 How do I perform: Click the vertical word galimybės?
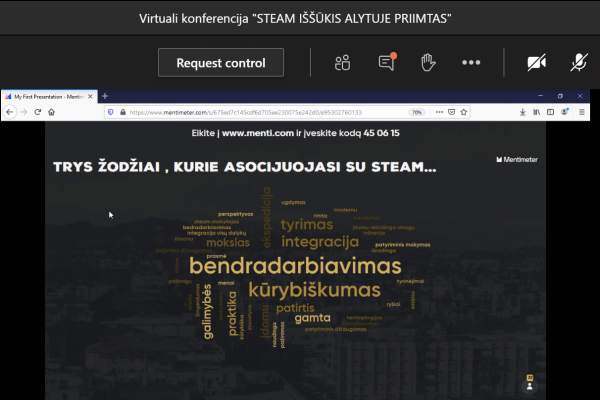208,312
